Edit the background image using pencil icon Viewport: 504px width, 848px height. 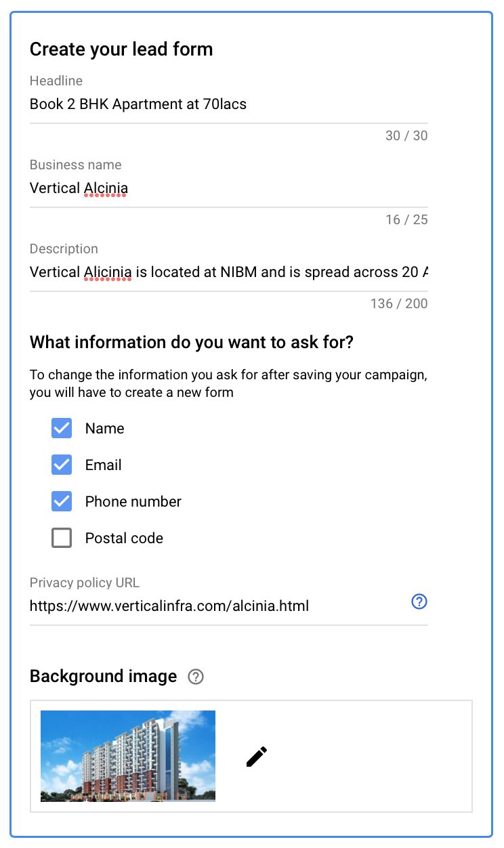(256, 757)
